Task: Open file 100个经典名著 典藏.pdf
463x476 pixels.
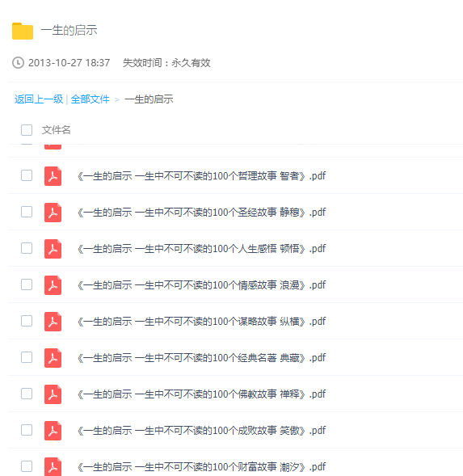Action: pos(201,358)
